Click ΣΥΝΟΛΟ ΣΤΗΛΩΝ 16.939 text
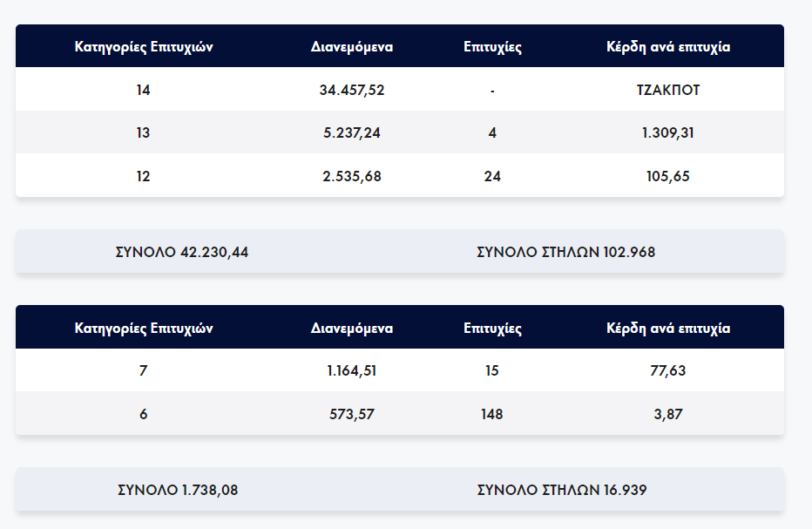This screenshot has width=812, height=529. tap(562, 490)
